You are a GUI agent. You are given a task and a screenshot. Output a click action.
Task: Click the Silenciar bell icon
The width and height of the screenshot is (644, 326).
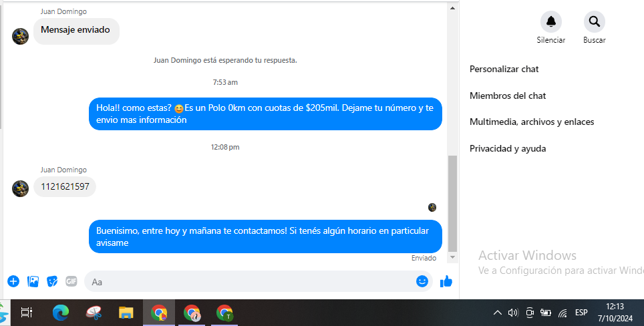pos(550,22)
